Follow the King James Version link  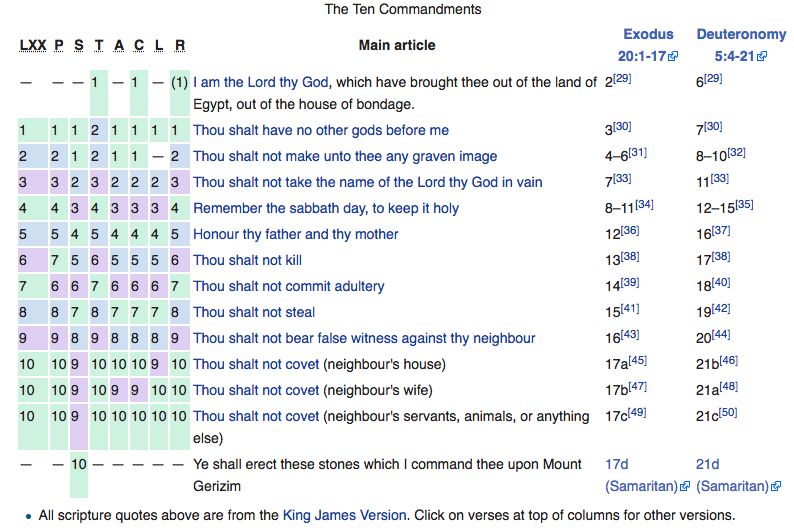pos(344,515)
